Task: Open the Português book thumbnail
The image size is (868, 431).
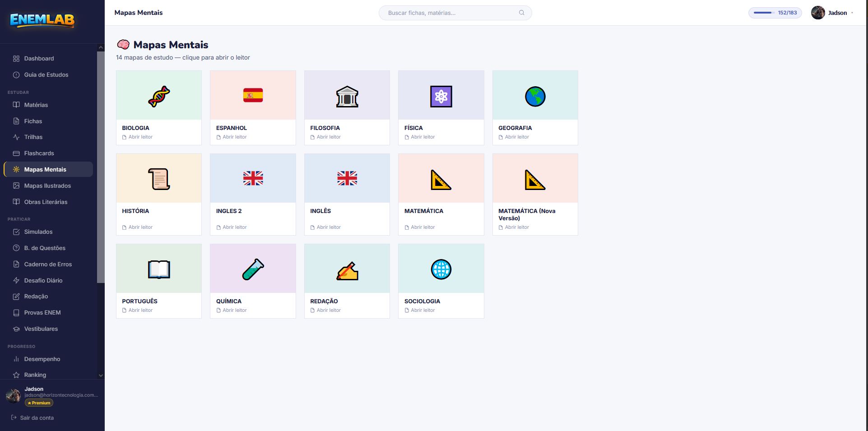Action: [x=159, y=269]
